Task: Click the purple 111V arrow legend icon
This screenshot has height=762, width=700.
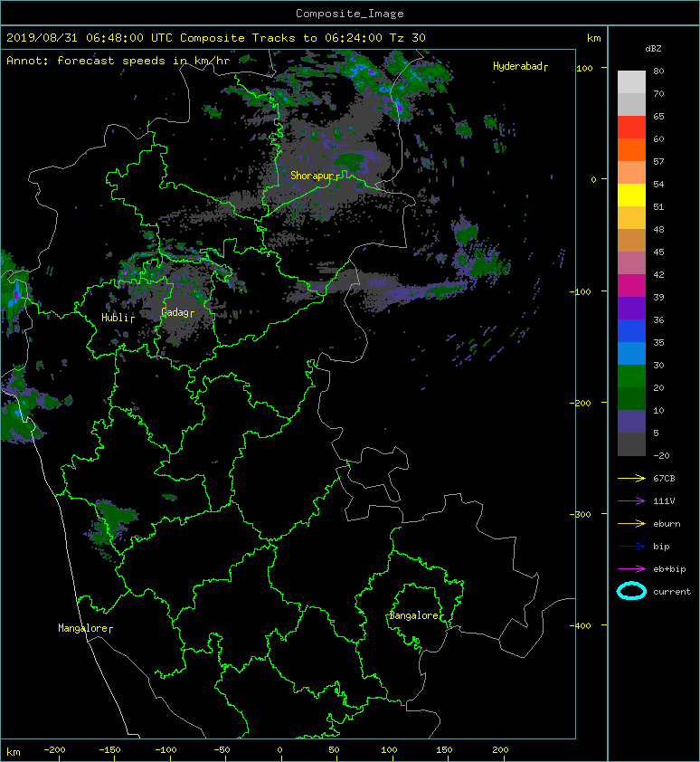Action: pos(631,500)
